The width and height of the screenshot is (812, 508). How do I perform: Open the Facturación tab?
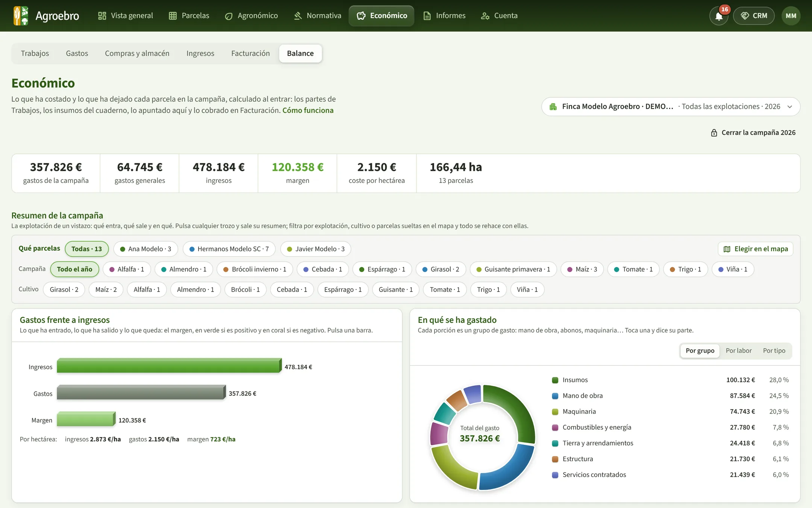250,53
